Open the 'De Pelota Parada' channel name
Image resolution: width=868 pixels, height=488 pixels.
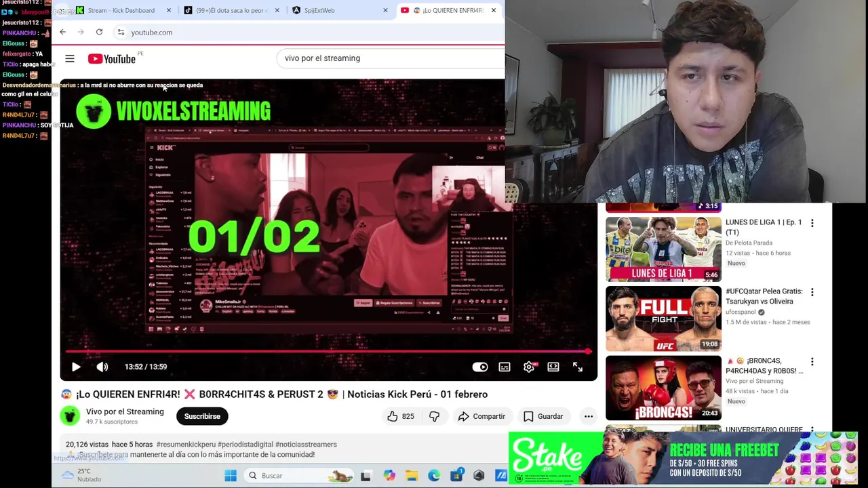pos(749,243)
